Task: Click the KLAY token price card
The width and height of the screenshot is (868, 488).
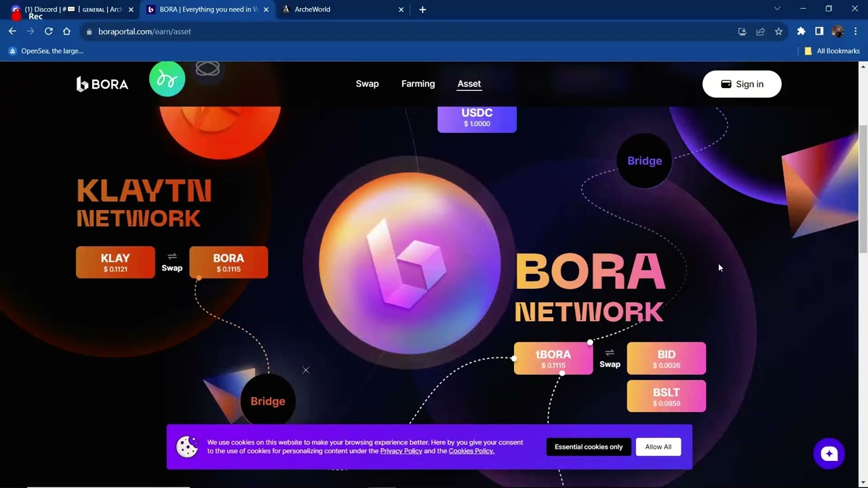Action: [115, 262]
